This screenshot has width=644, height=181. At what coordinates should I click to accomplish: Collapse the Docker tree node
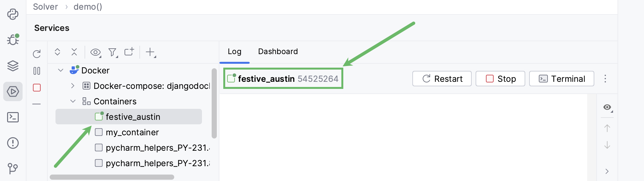61,70
